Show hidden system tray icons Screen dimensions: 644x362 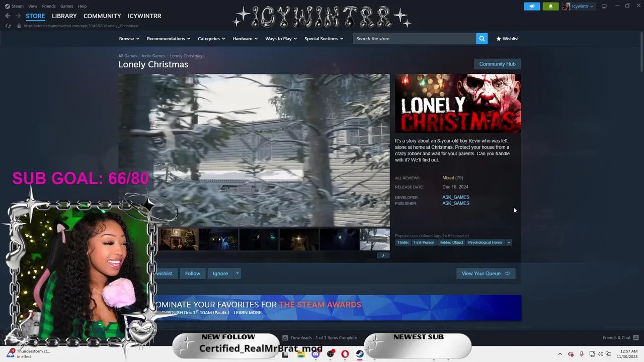click(x=559, y=354)
